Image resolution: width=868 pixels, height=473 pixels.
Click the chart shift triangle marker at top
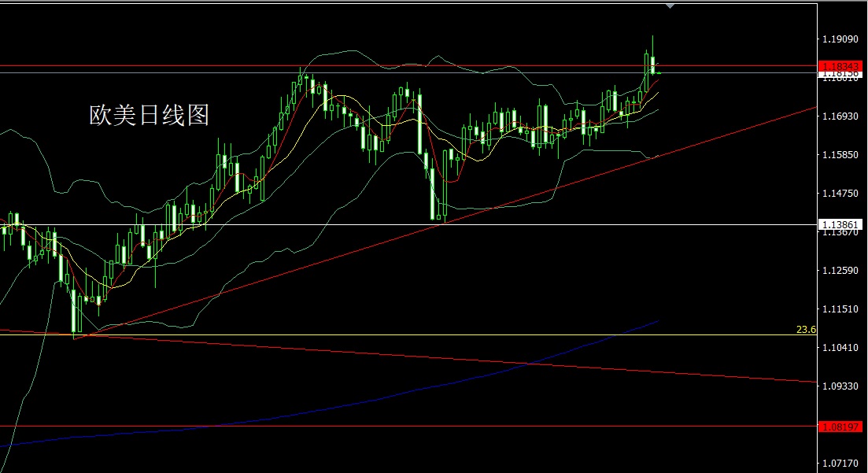(x=670, y=6)
